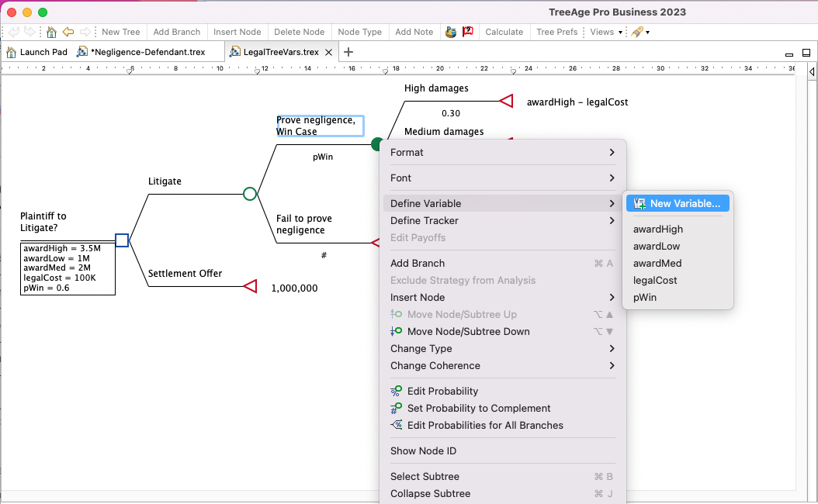Screen dimensions: 818x504
Task: Choose Collapse Subtree in context menu
Action: pyautogui.click(x=503, y=494)
